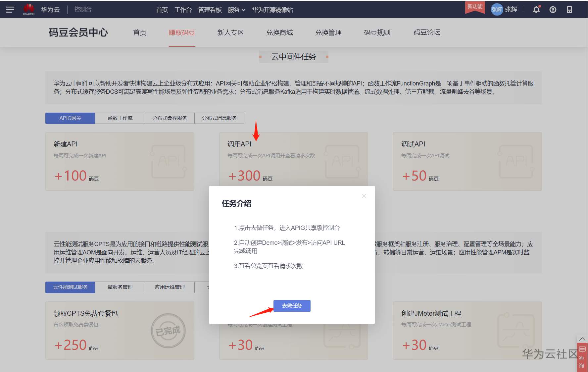The height and width of the screenshot is (372, 588).
Task: Switch to the 函数工作流 task tab
Action: [x=120, y=118]
